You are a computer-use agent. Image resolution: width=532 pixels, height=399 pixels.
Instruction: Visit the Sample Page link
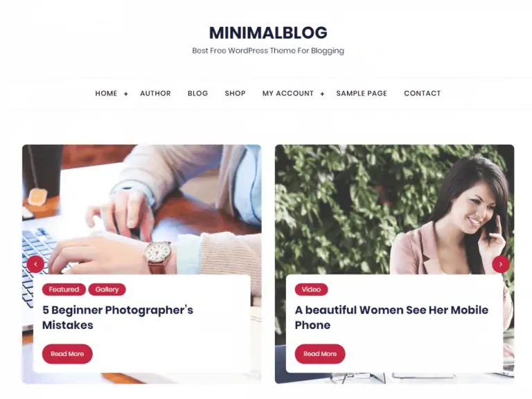click(x=362, y=94)
